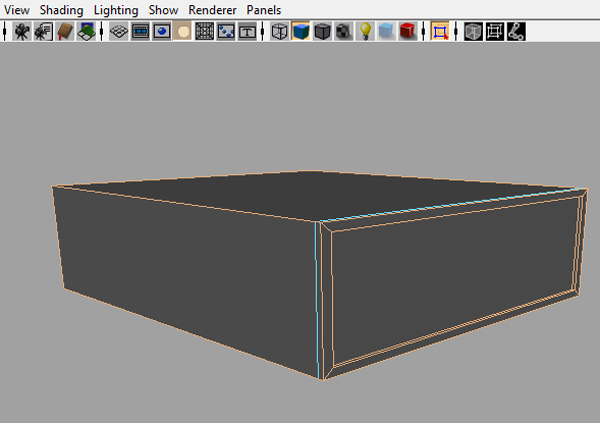Collapse toolbar handle before the Wireframe icon

tap(262, 31)
